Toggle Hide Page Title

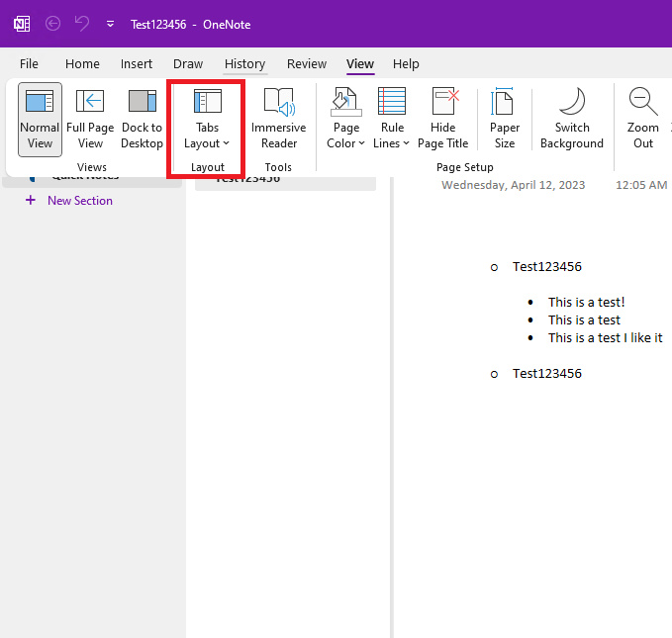(443, 120)
